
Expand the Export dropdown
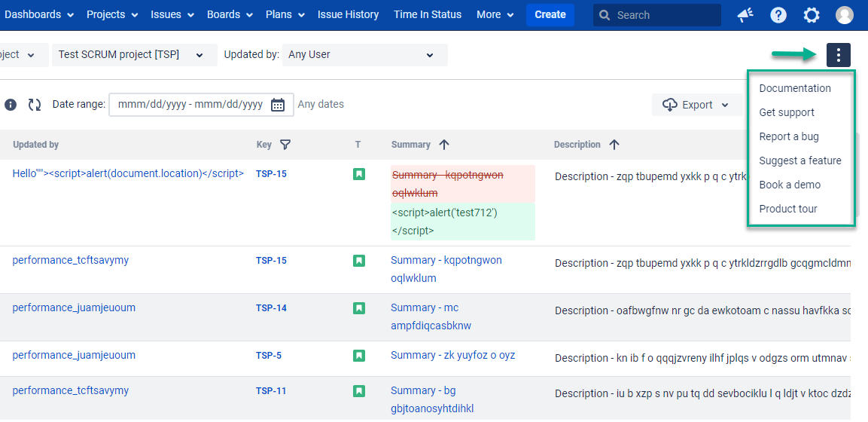click(696, 105)
